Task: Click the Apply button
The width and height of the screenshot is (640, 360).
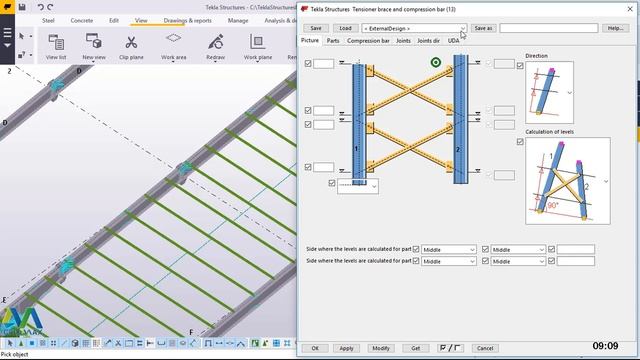Action: pos(347,348)
